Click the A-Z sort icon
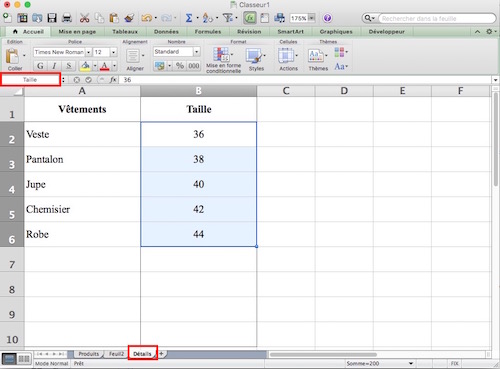500x369 pixels. [x=207, y=18]
